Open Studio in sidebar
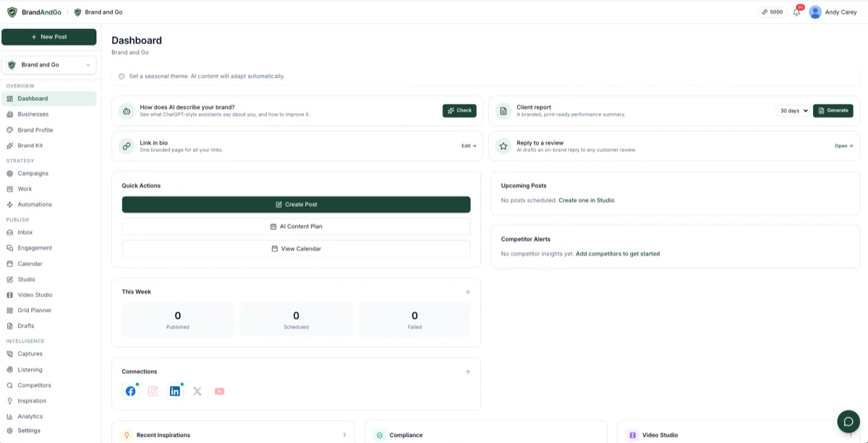 [49, 279]
